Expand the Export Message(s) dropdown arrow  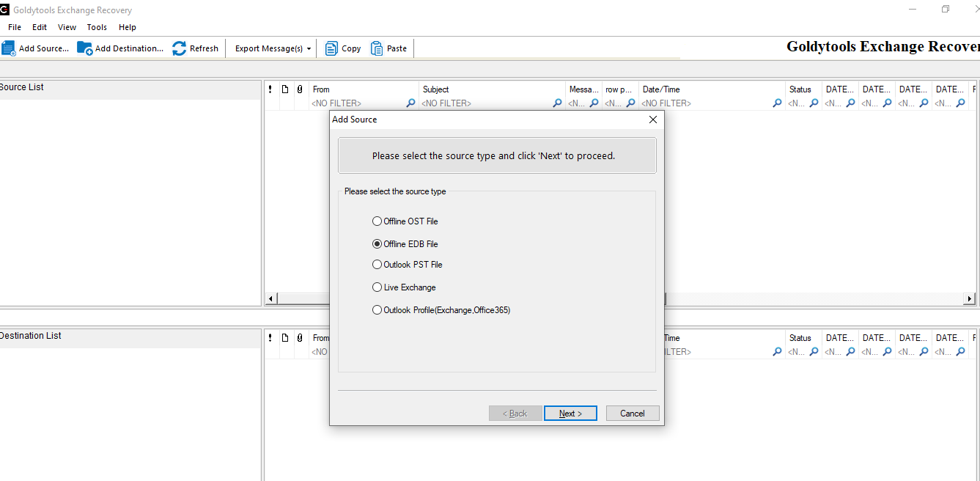coord(309,49)
